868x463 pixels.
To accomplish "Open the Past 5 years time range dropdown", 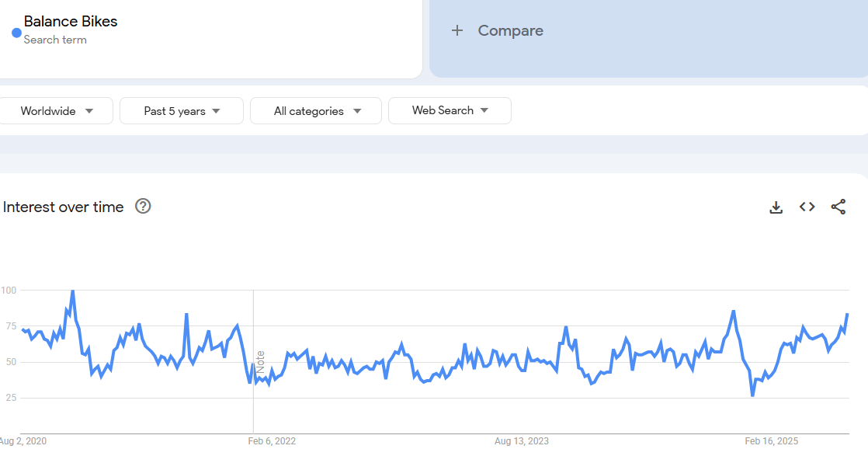I will [x=181, y=111].
